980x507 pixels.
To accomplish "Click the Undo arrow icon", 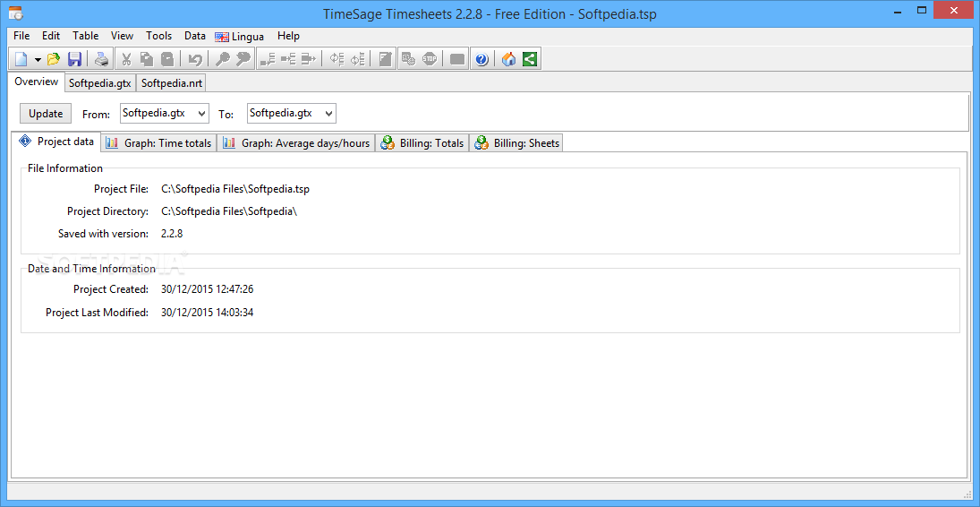I will [x=196, y=59].
